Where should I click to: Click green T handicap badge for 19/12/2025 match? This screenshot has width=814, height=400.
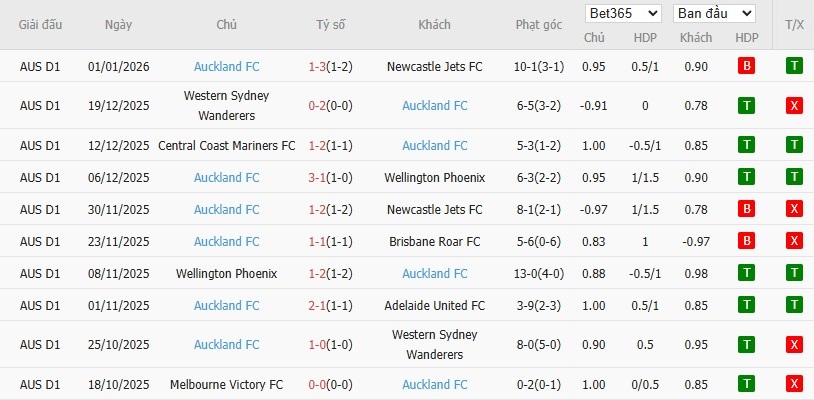tap(746, 105)
